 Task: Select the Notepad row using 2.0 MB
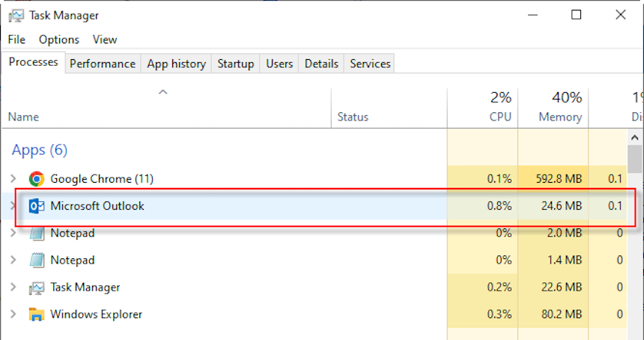click(x=314, y=233)
